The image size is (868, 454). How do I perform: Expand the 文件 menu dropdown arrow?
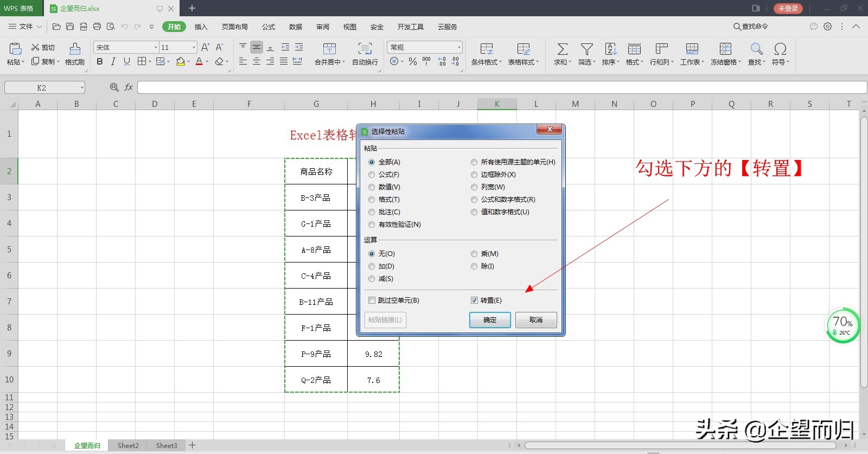(39, 27)
